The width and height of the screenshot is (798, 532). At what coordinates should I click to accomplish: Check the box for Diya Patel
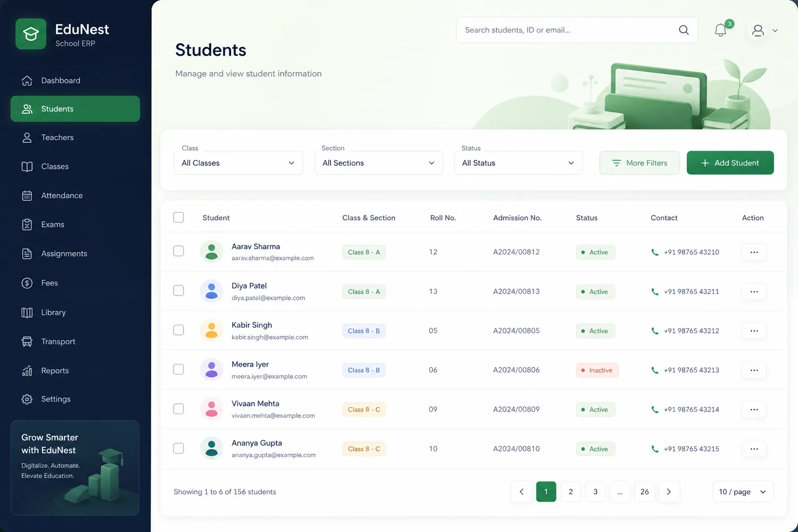click(x=179, y=290)
